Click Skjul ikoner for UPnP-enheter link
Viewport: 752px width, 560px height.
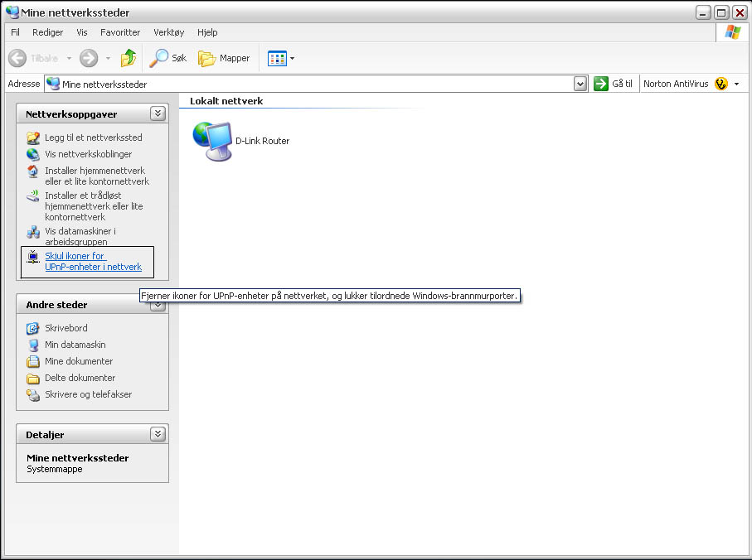(94, 261)
